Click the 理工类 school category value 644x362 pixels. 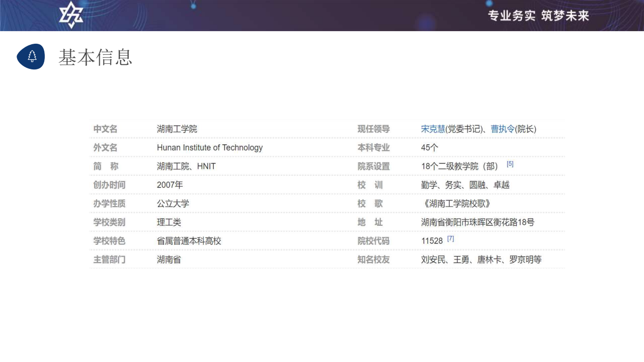169,222
